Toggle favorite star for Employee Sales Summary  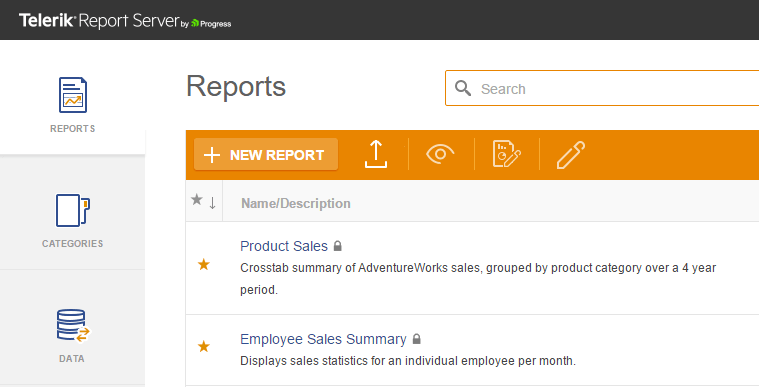click(x=204, y=346)
